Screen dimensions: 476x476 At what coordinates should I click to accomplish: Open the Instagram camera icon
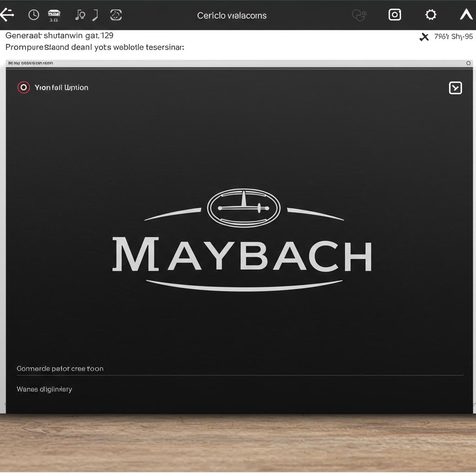(x=395, y=15)
